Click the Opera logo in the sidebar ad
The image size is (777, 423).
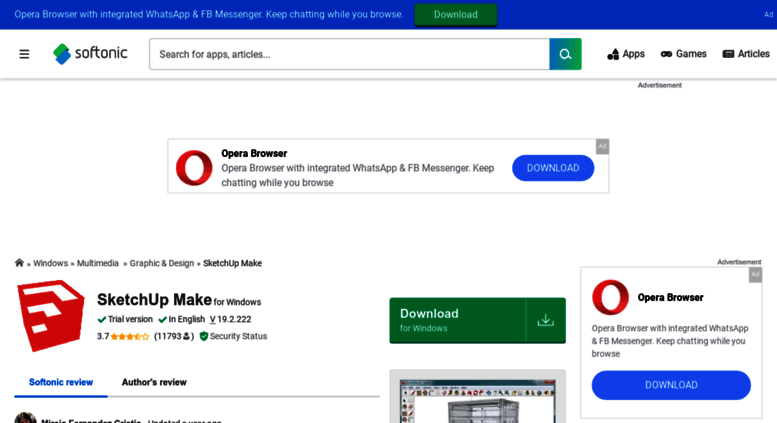pos(610,297)
